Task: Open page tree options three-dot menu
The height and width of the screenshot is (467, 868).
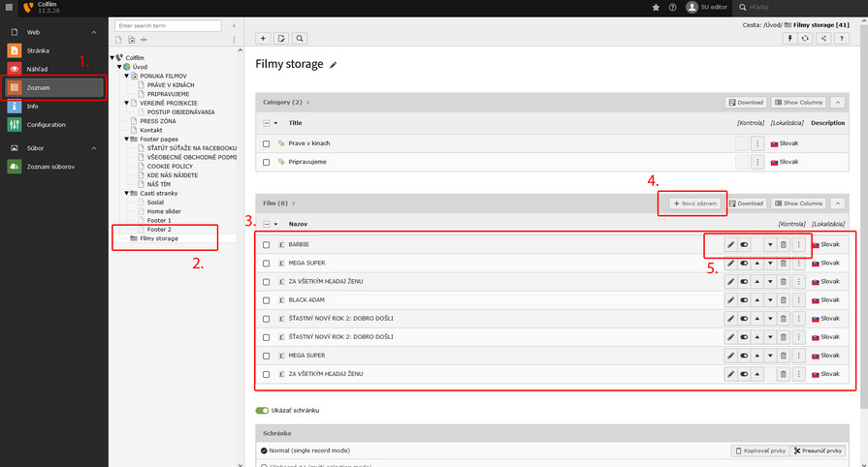Action: 234,40
